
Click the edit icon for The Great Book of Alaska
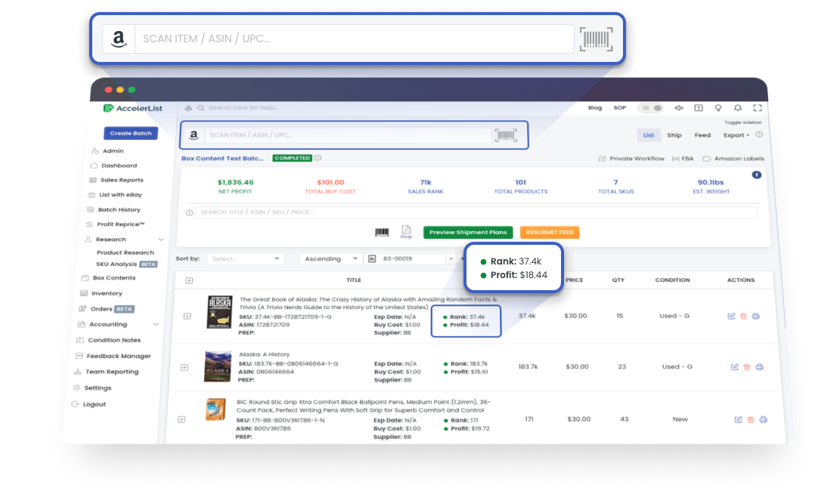tap(732, 316)
